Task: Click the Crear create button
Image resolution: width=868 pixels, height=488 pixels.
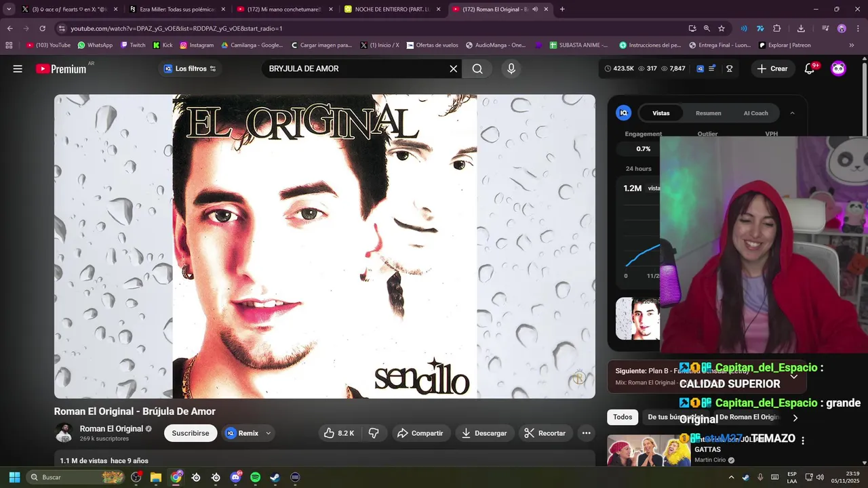Action: click(772, 68)
